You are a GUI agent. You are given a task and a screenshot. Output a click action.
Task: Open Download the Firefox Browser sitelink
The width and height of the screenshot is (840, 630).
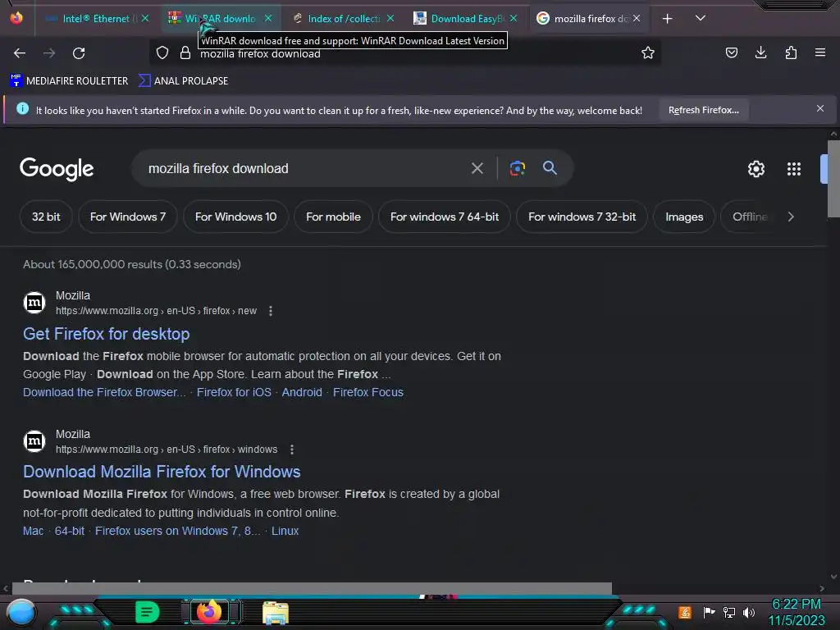[104, 392]
